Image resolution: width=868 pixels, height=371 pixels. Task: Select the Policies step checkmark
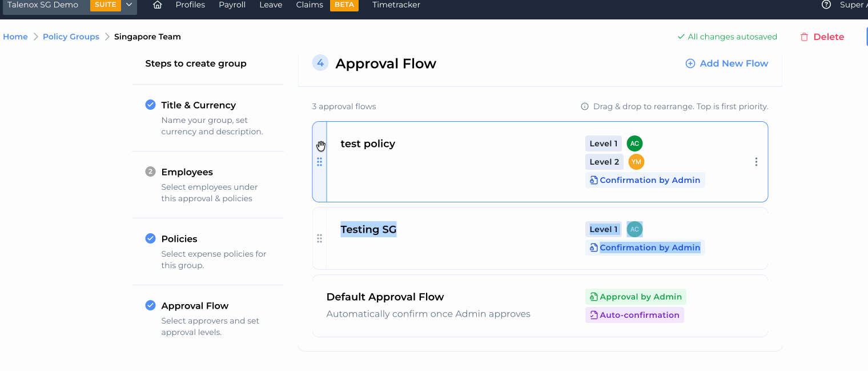[x=150, y=238]
